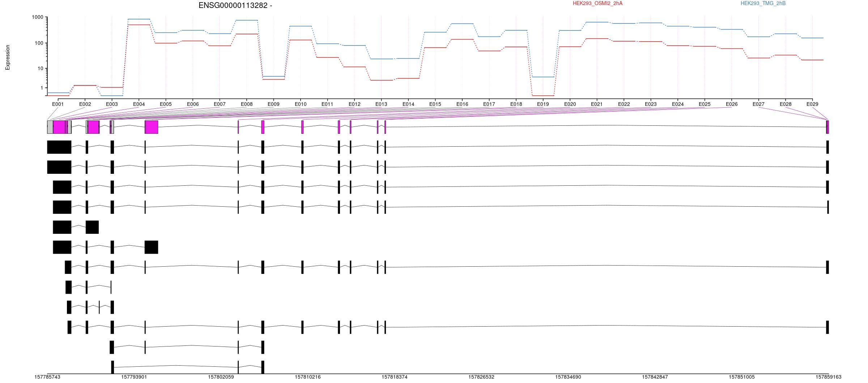Click the Expression axis label
Screen dimensions: 868x383
click(8, 57)
